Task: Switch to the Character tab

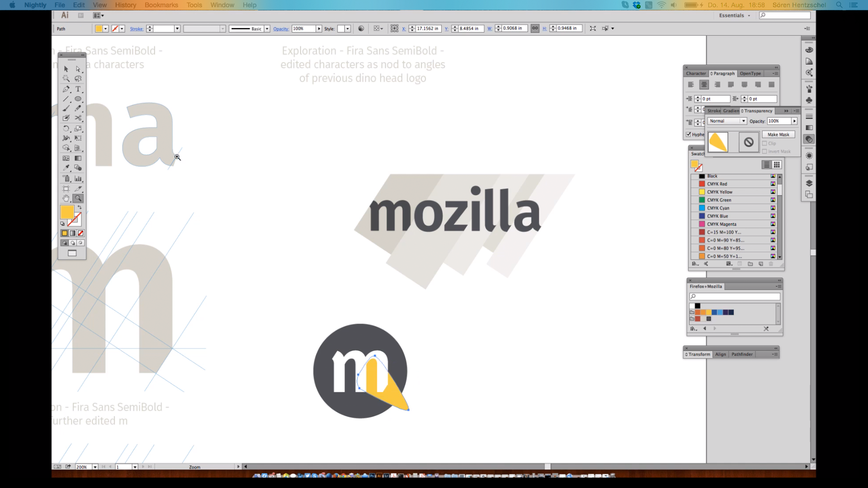Action: point(695,73)
